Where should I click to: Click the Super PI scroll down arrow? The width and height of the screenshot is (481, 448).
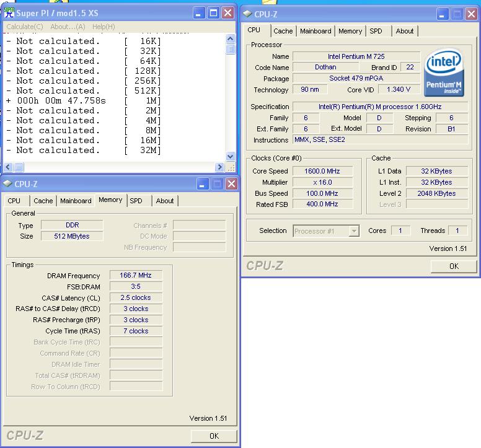(231, 156)
